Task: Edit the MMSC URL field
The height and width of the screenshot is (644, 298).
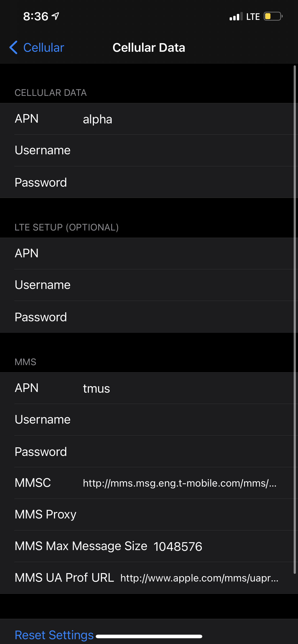Action: click(x=149, y=483)
